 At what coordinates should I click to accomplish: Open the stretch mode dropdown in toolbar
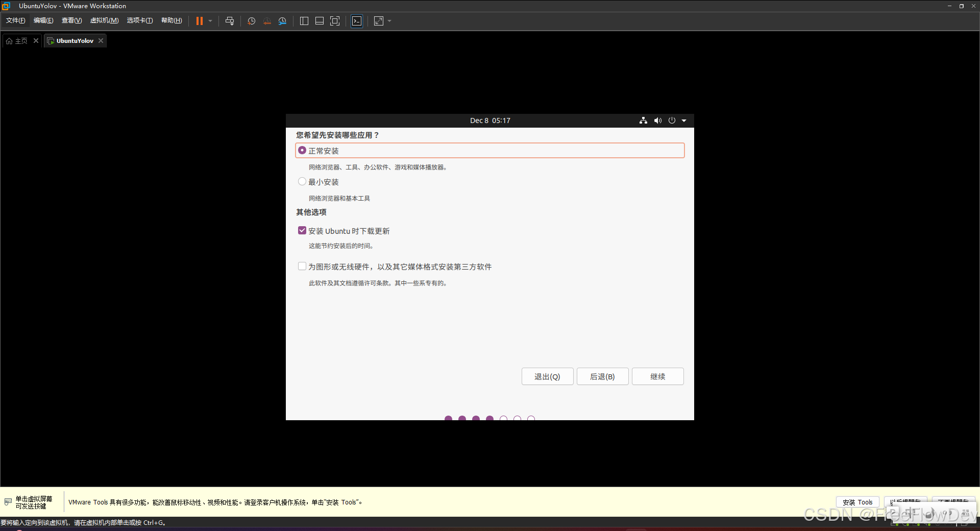(x=388, y=21)
